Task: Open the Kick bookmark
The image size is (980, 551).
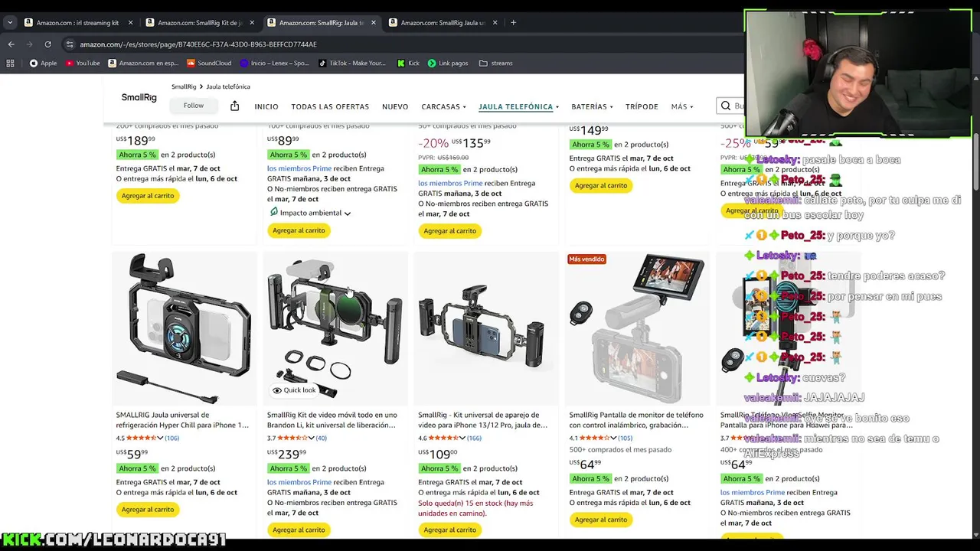Action: coord(408,63)
